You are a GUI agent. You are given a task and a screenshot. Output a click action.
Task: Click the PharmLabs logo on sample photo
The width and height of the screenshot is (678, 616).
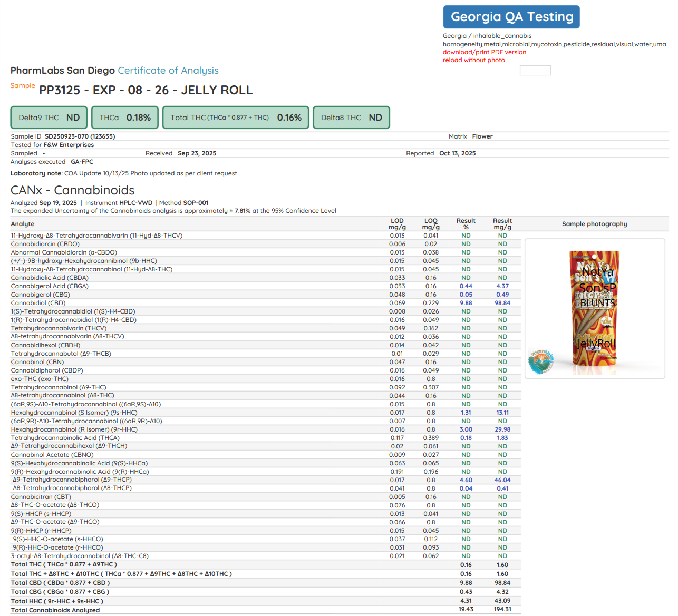(541, 361)
